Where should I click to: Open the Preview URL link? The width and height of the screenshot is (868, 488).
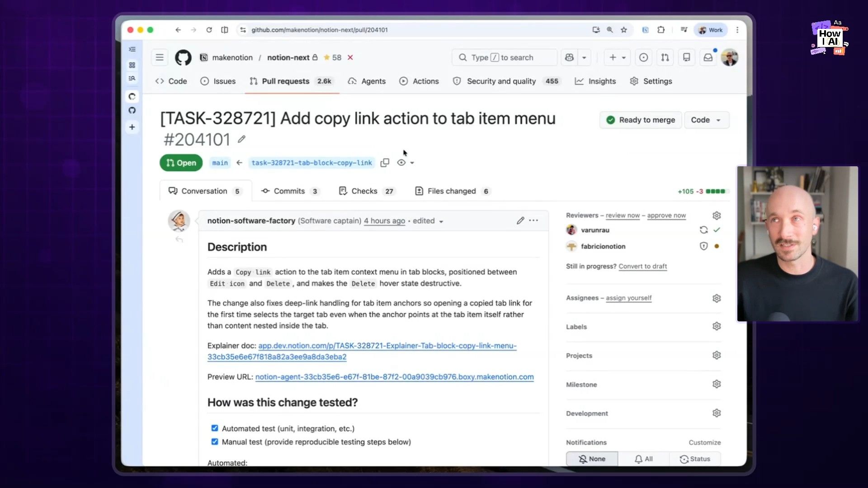[394, 377]
